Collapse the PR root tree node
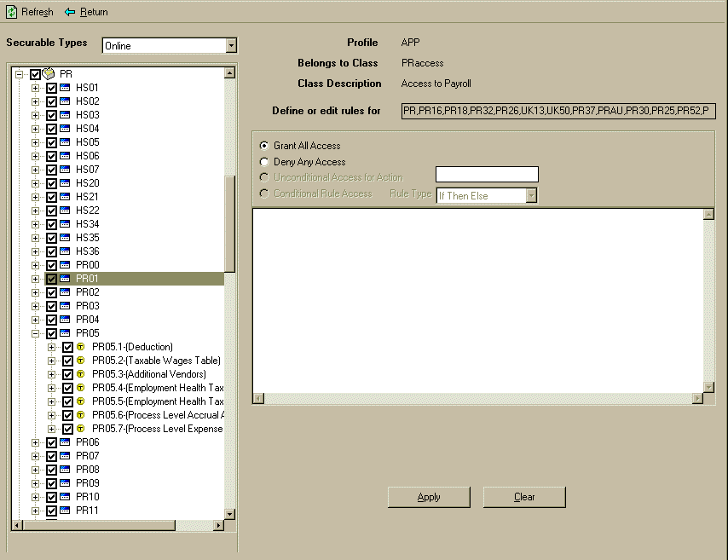 click(19, 74)
